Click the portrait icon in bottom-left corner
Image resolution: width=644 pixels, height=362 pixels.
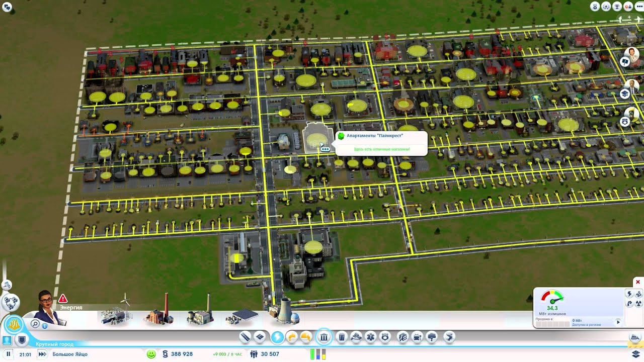click(7, 340)
